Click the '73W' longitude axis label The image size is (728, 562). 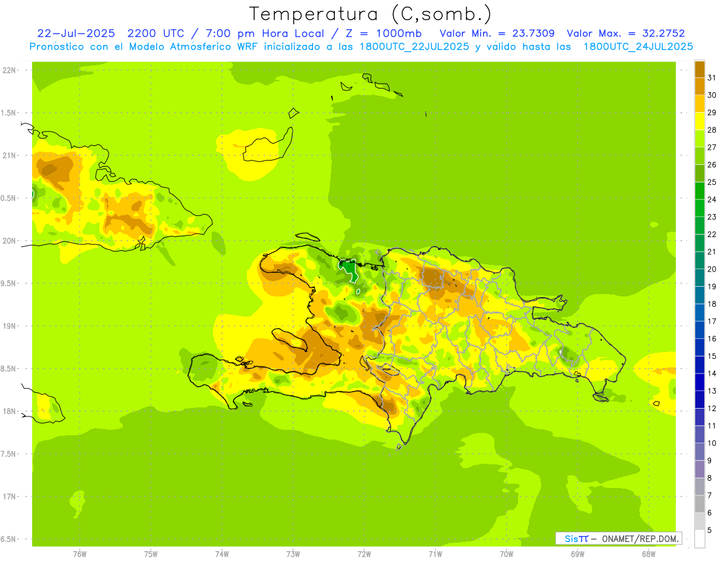click(x=293, y=554)
